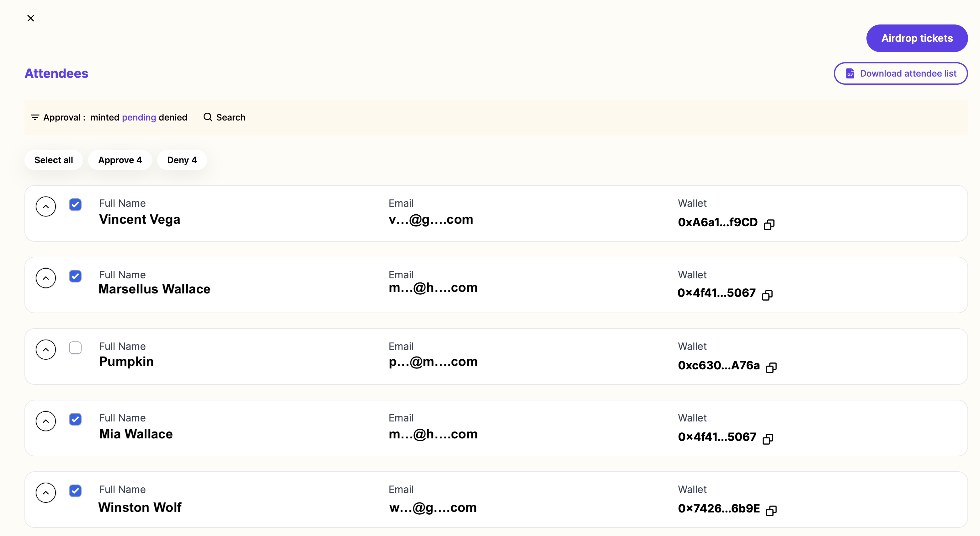
Task: Uncheck Winston Wolf's checkbox
Action: (x=75, y=491)
